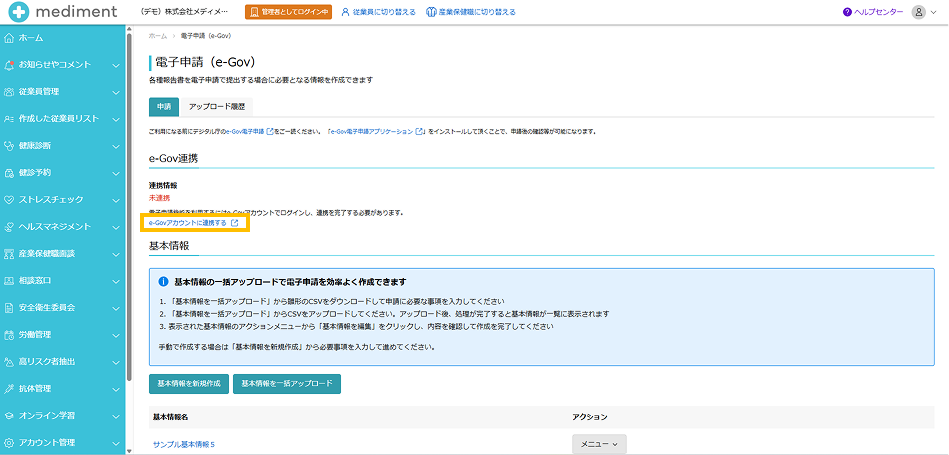949x455 pixels.
Task: Click the 基本情報を一括アップロード button
Action: (x=287, y=384)
